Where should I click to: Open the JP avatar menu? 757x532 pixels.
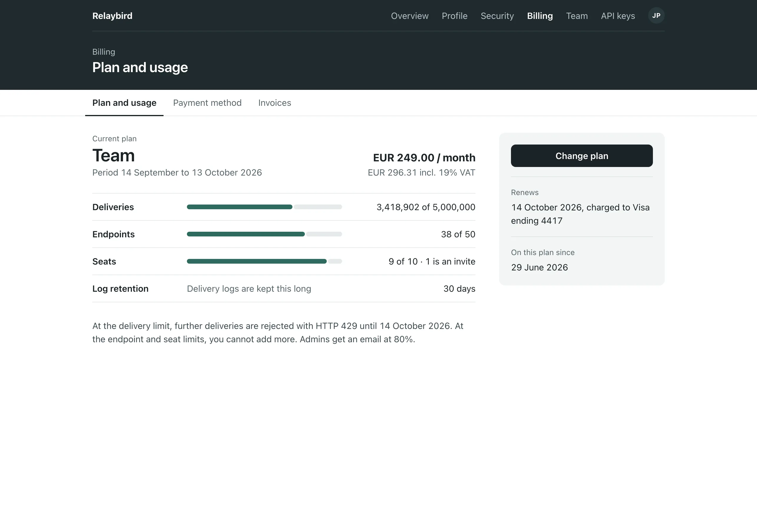click(656, 15)
